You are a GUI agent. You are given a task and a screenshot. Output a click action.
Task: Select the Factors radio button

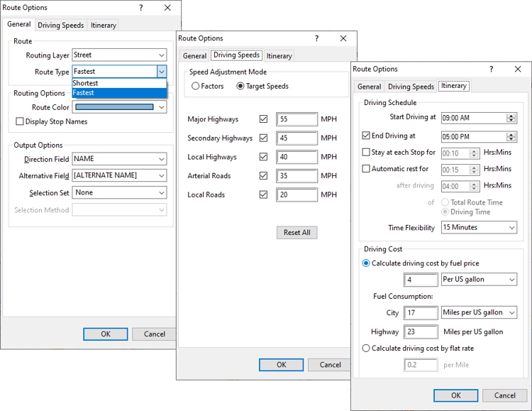point(196,87)
